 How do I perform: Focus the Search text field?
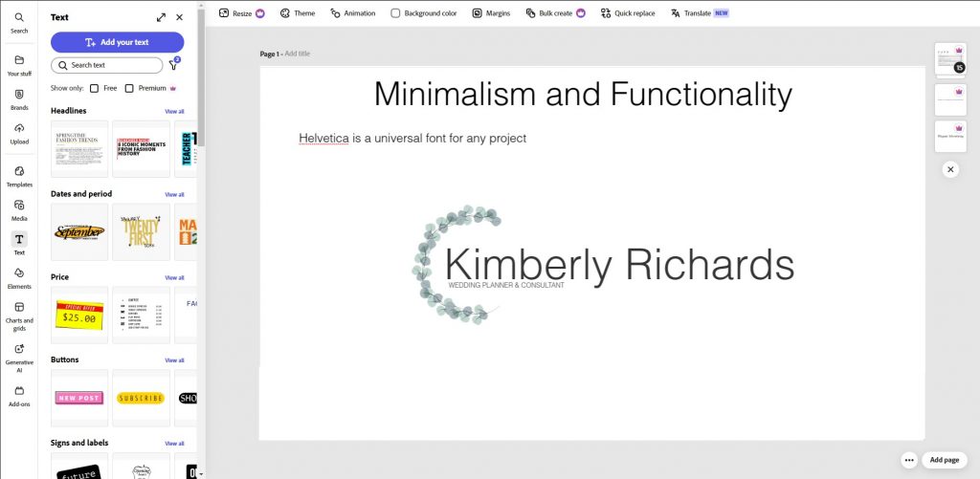(107, 65)
